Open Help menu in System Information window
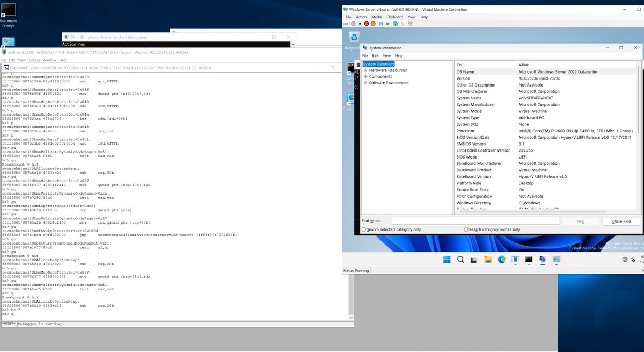Viewport: 644px width, 352px height. click(x=399, y=56)
